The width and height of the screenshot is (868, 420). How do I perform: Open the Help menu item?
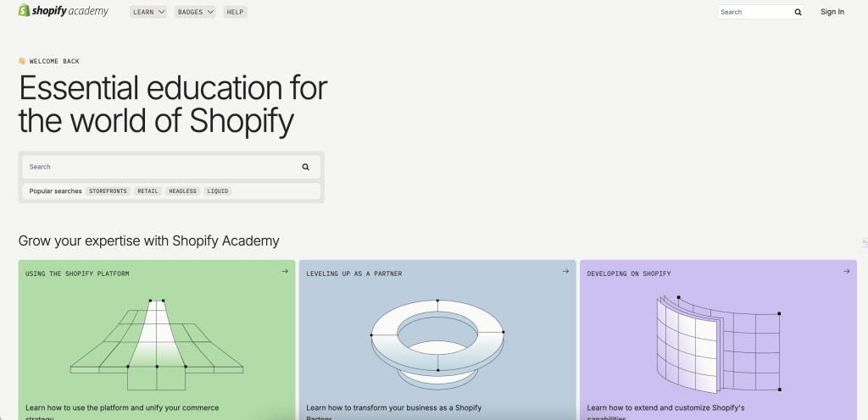pos(235,12)
